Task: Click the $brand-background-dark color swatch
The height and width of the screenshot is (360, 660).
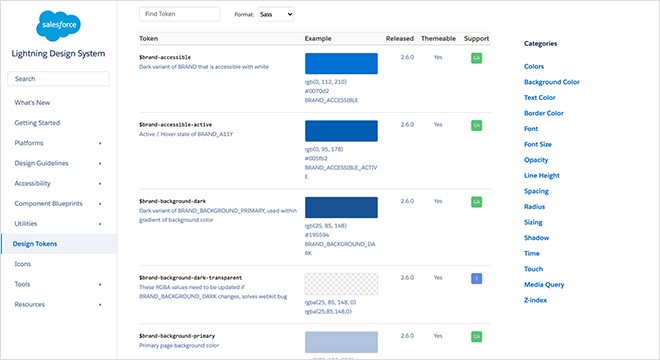Action: (x=341, y=208)
